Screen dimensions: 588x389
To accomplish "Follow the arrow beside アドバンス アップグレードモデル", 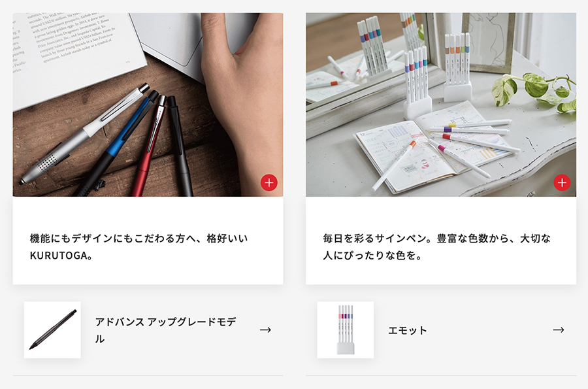I will click(x=265, y=330).
